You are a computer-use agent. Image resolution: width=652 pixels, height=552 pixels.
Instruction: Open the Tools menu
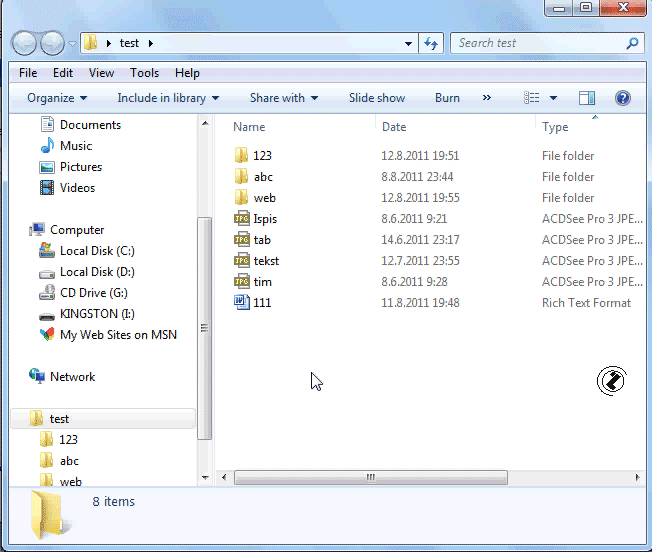point(144,73)
